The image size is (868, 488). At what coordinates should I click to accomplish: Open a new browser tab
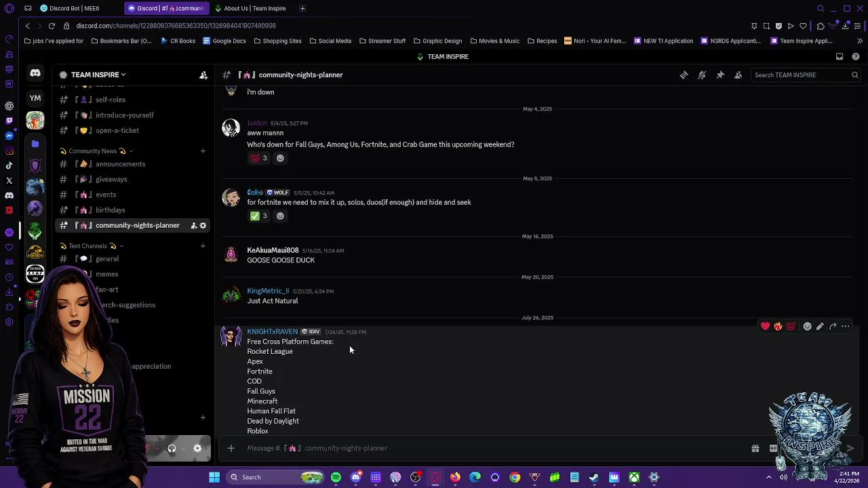[x=302, y=8]
